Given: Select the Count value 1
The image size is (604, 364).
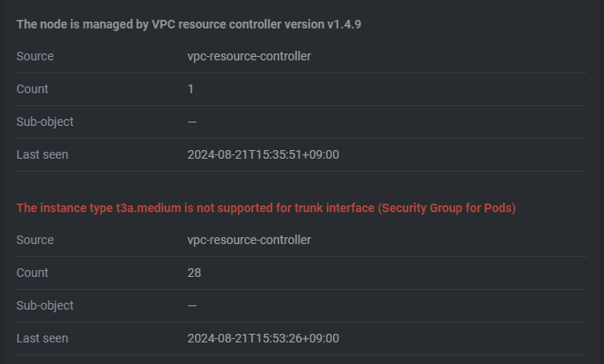Looking at the screenshot, I should pos(191,89).
